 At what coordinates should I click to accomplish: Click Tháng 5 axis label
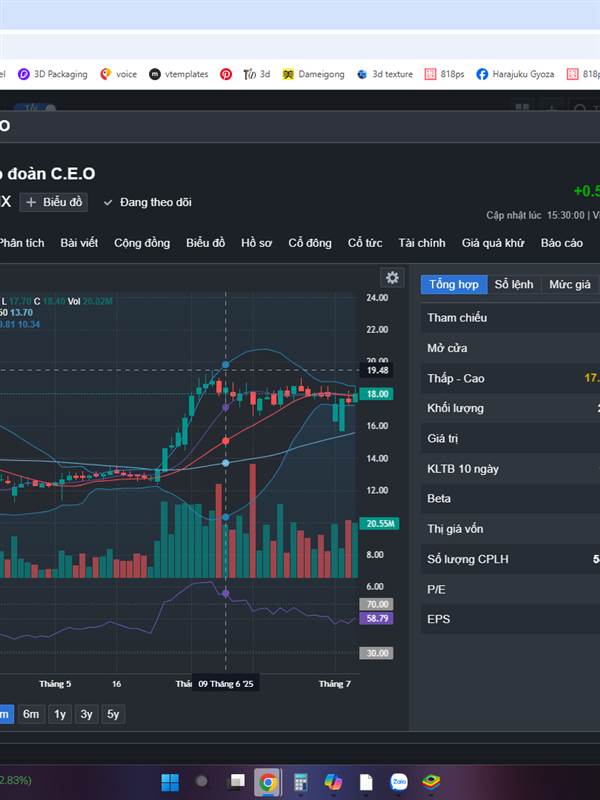pyautogui.click(x=55, y=684)
